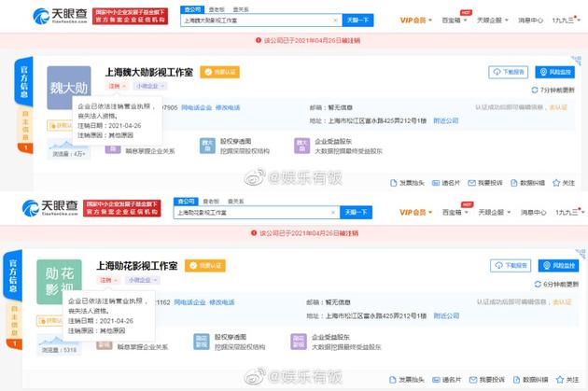The width and height of the screenshot is (588, 391).
Task: Expand the 注销 status tag for 魏大勋 studio
Action: 117,86
